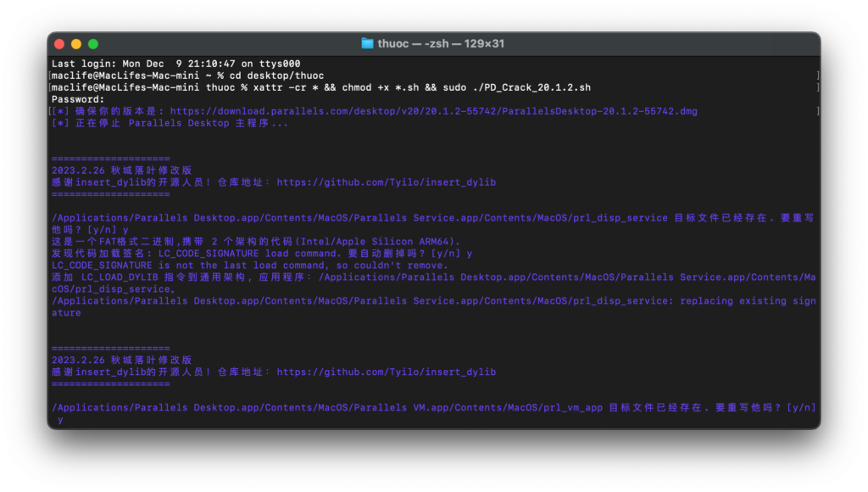
Task: Click the "Last login" line at the top
Action: (x=175, y=64)
